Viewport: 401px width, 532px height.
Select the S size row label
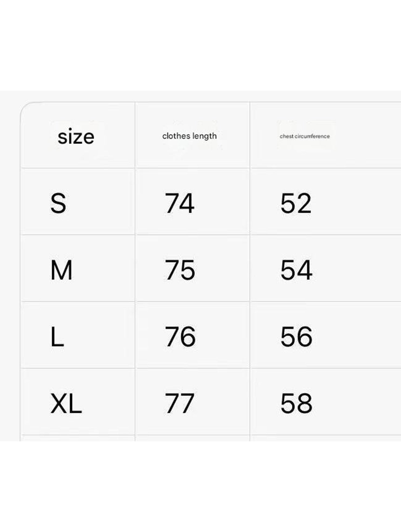click(58, 203)
